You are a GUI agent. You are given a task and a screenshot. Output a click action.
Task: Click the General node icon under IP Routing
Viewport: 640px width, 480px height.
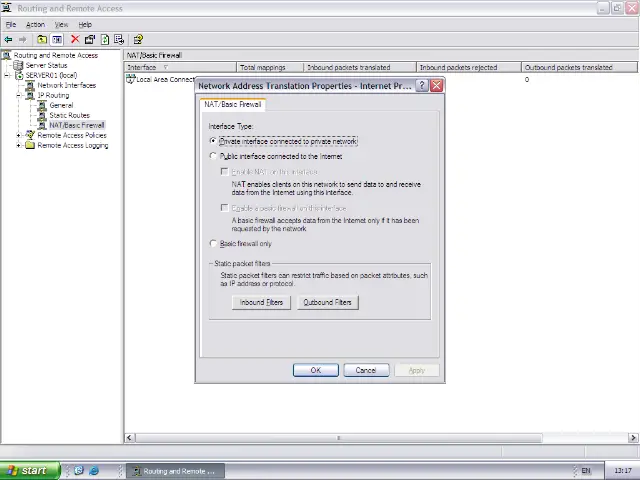coord(42,105)
